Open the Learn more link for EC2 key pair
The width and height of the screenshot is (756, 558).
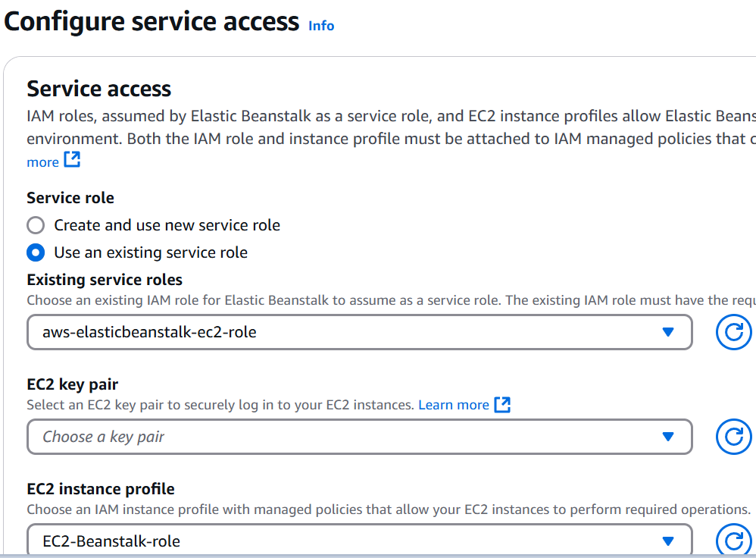tap(454, 405)
